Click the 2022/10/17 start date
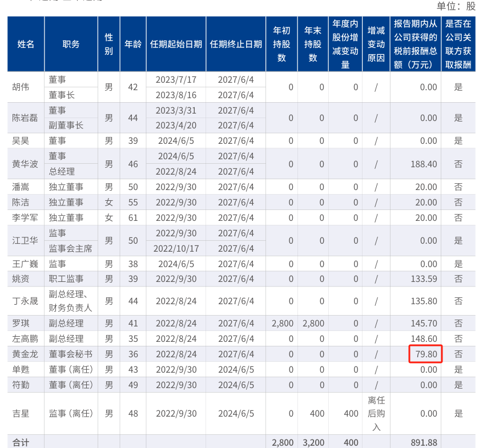 point(176,248)
